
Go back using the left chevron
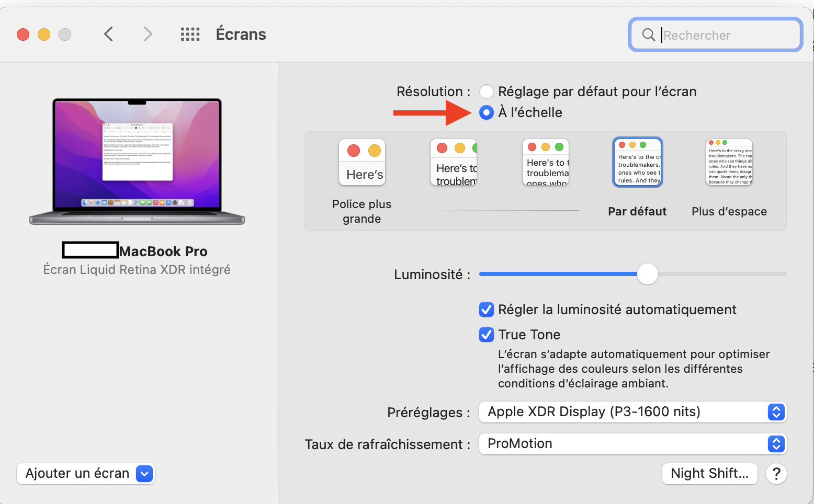point(109,35)
